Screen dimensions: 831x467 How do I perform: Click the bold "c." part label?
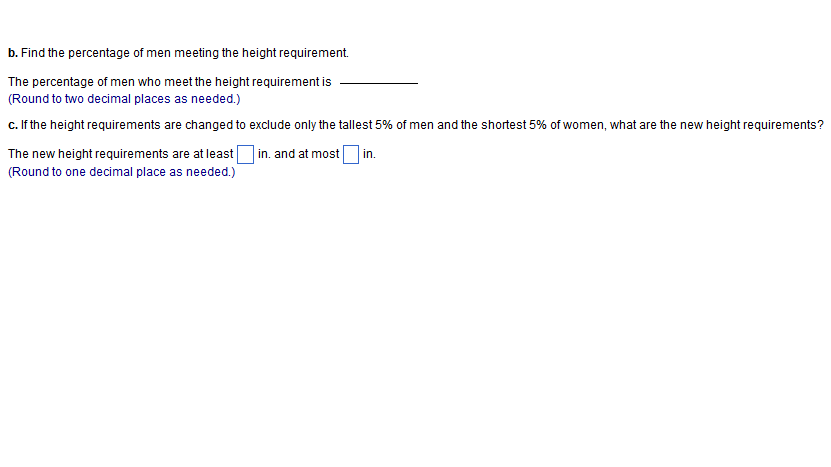[x=11, y=125]
